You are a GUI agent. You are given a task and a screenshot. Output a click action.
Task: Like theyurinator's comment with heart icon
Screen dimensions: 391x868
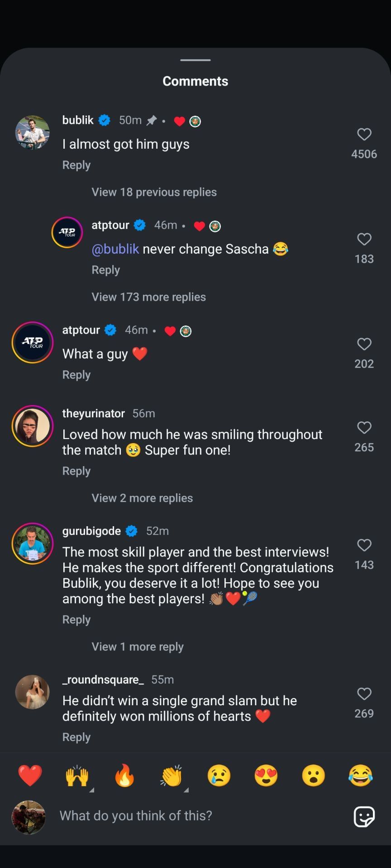click(x=364, y=428)
